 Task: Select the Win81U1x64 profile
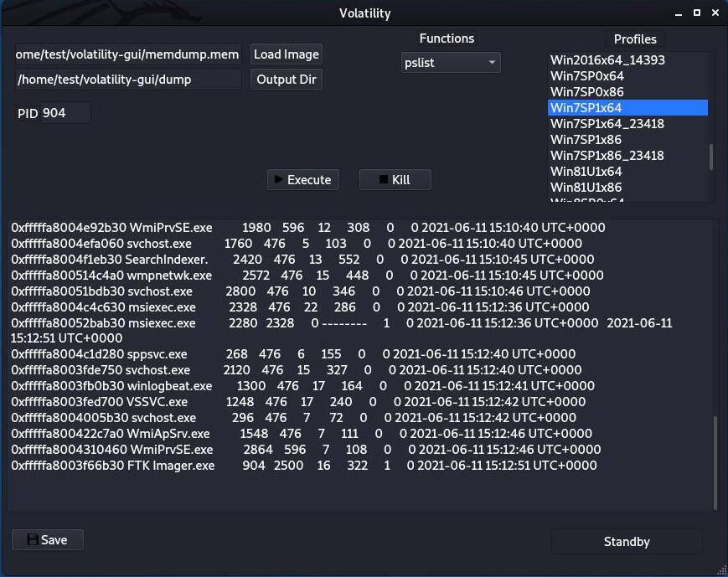tap(627, 172)
